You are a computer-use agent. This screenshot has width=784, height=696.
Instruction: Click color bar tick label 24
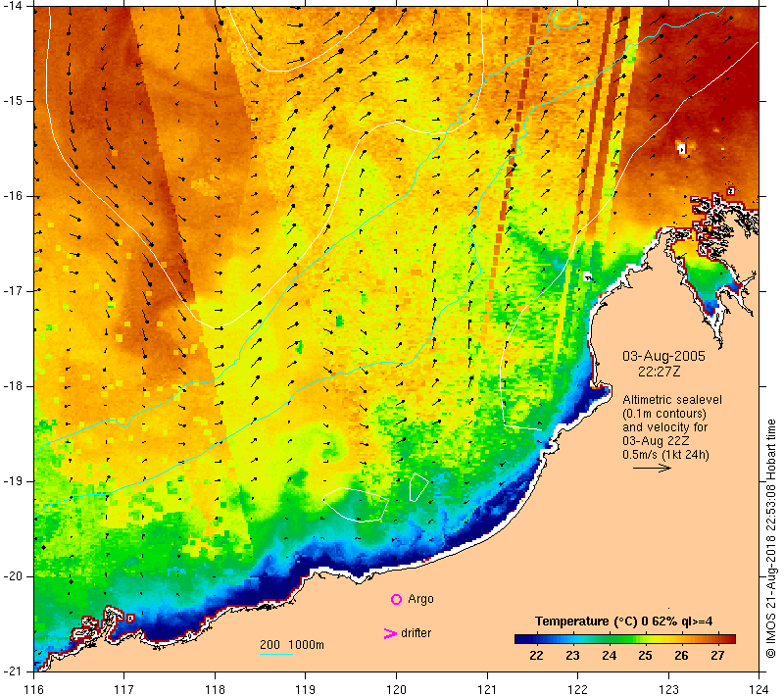[609, 656]
